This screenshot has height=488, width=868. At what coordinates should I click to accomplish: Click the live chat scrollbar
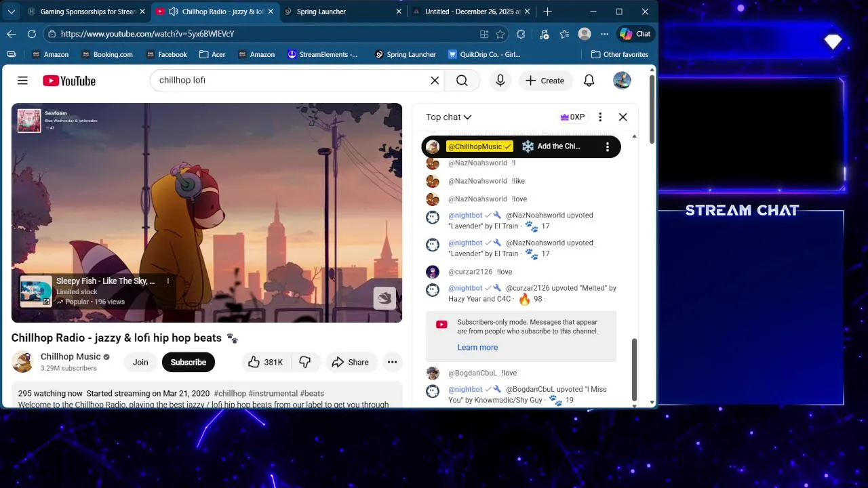pos(635,369)
